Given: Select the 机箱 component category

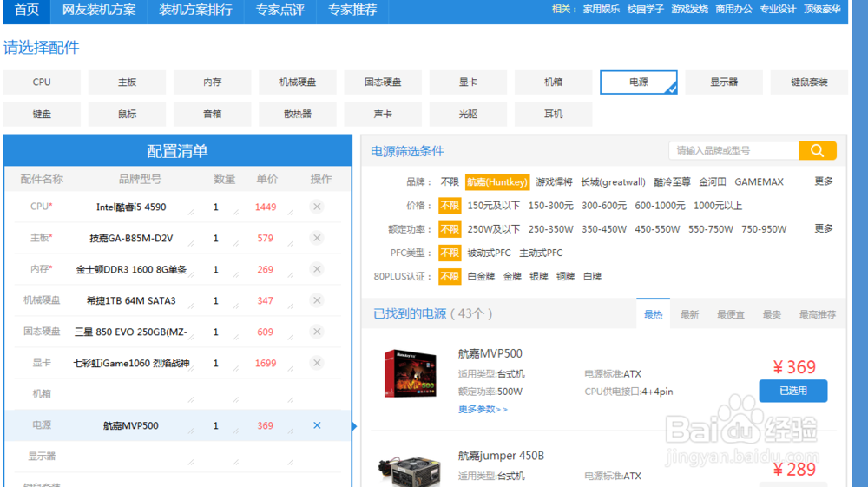Looking at the screenshot, I should click(553, 82).
